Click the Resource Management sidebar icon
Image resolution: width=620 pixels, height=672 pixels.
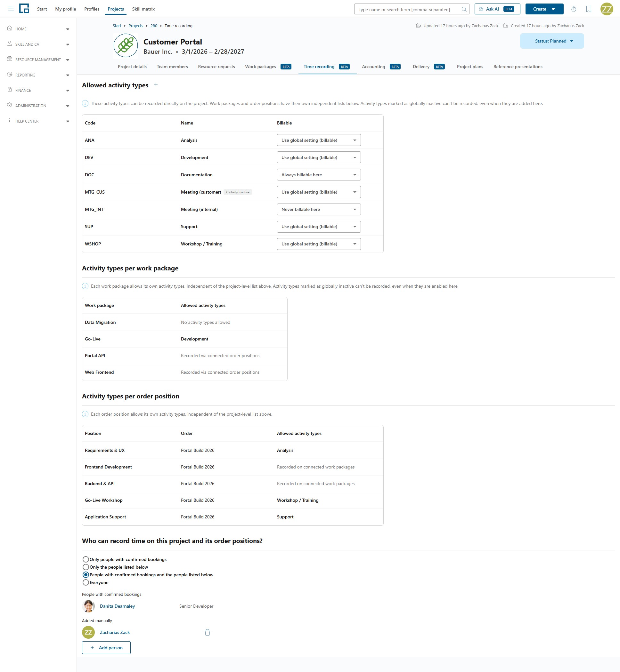tap(10, 59)
